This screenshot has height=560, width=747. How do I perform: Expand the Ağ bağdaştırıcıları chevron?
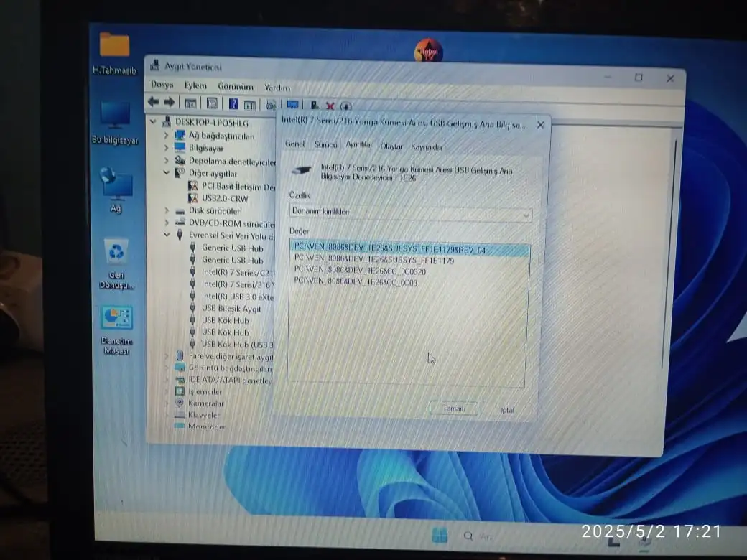(166, 135)
